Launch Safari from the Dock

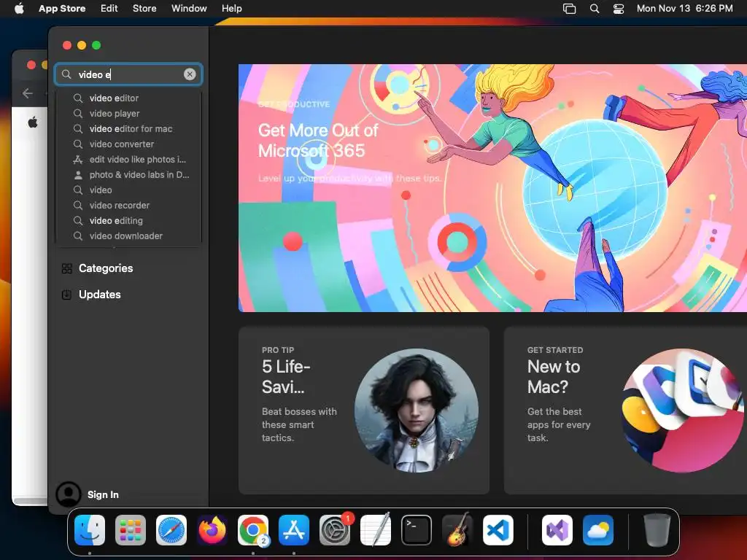pyautogui.click(x=171, y=530)
